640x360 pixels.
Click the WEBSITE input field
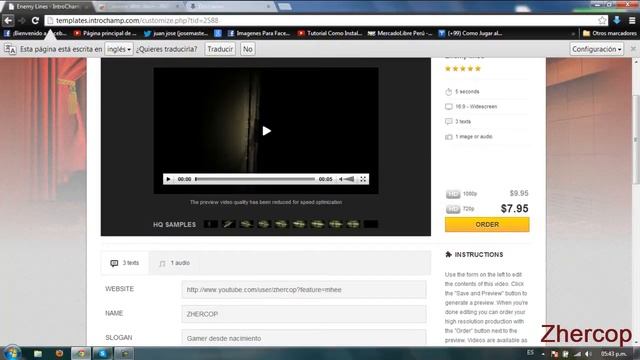click(x=304, y=290)
